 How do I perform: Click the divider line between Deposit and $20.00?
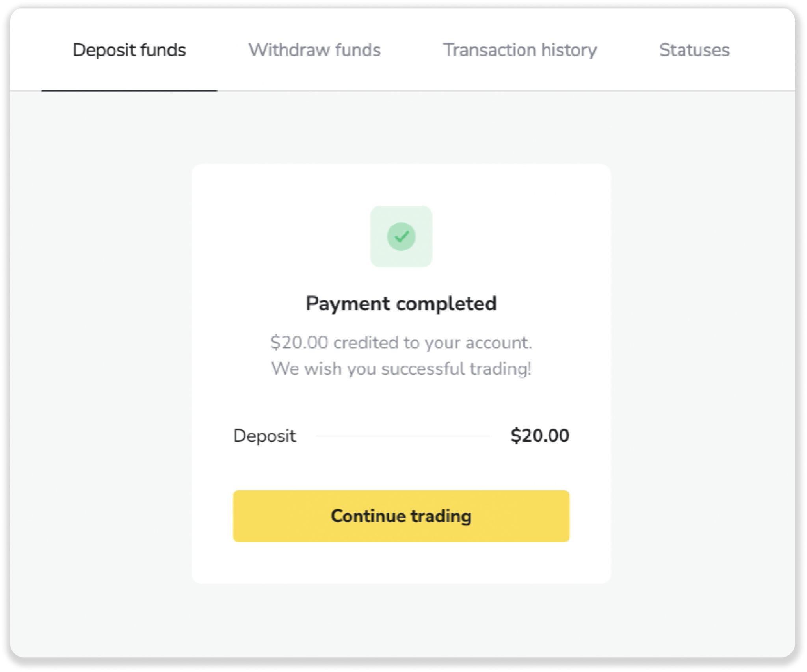click(403, 436)
